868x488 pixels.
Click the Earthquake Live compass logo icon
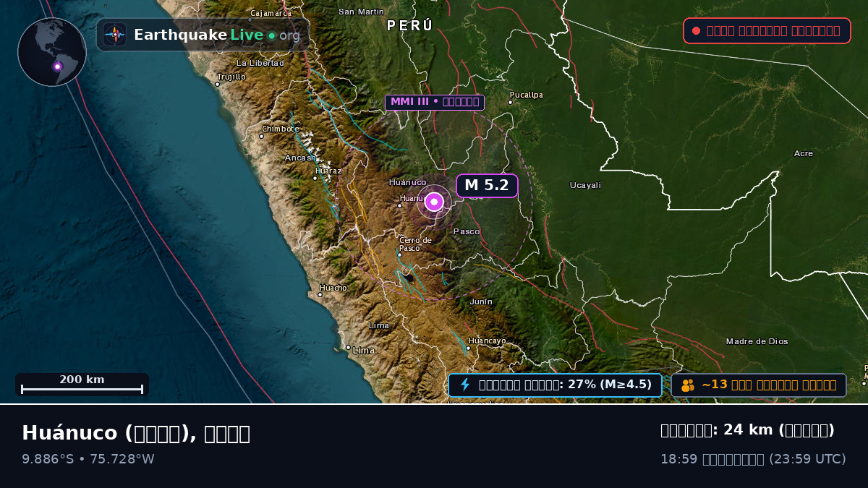[x=115, y=35]
